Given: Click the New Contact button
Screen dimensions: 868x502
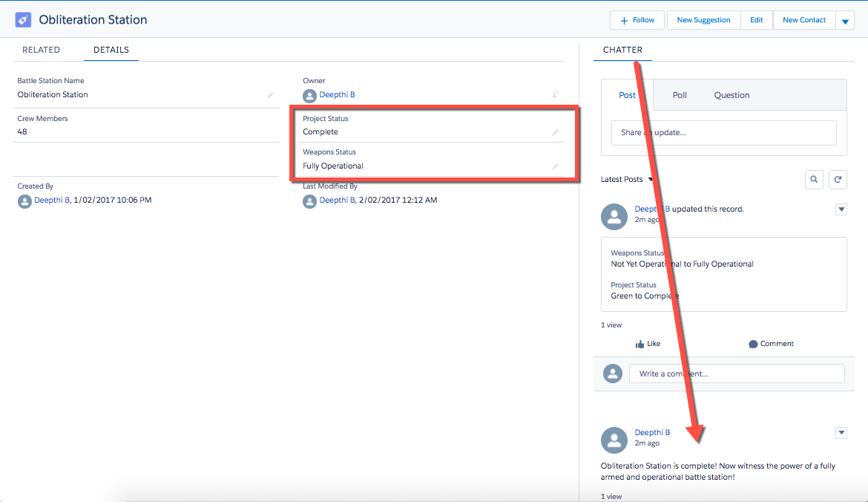Looking at the screenshot, I should pyautogui.click(x=804, y=21).
